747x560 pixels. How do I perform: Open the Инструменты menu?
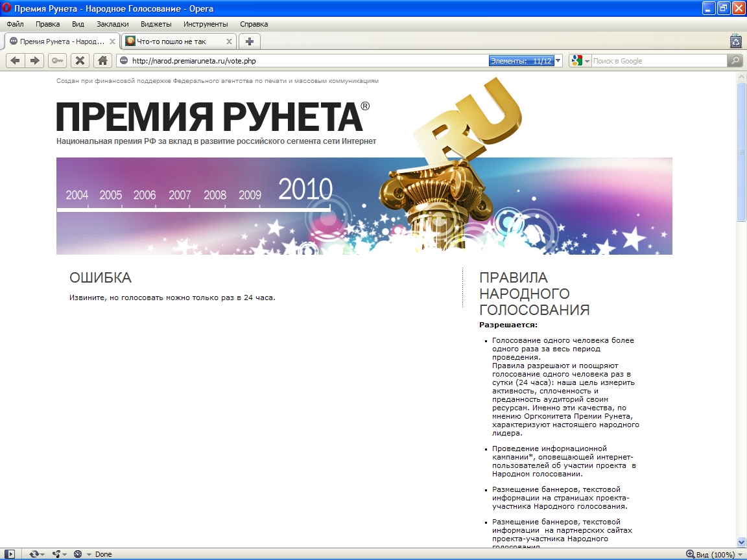[x=206, y=24]
